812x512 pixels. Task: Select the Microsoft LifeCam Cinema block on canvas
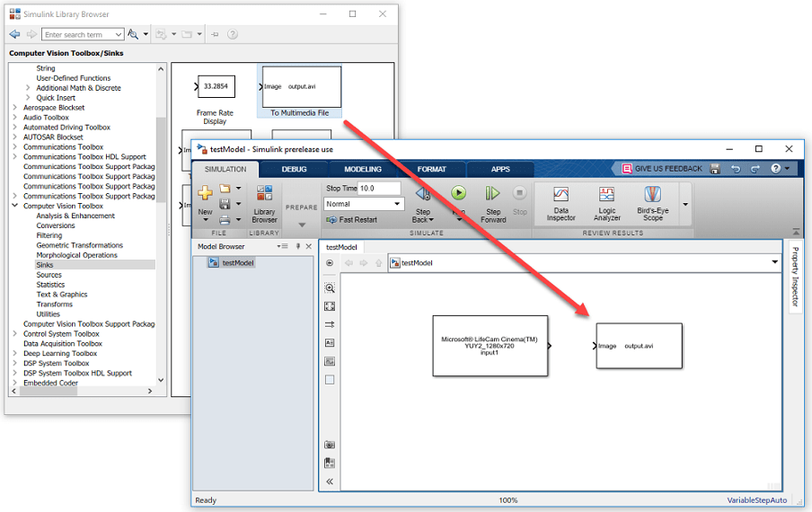pyautogui.click(x=490, y=346)
